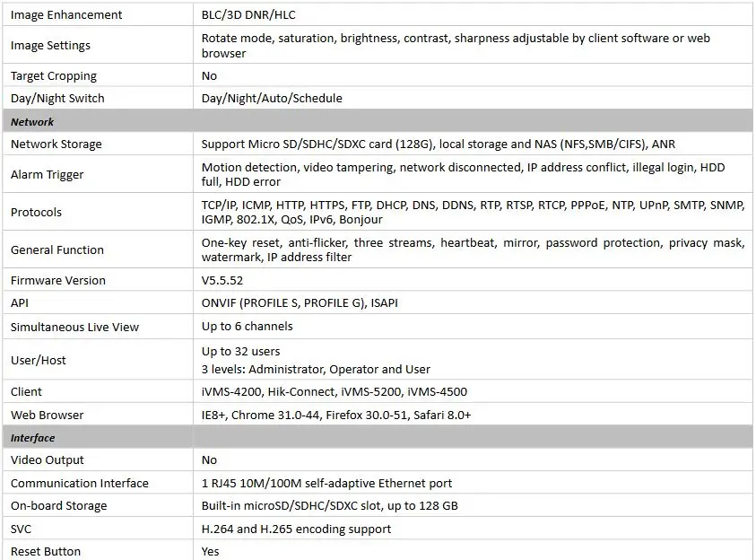Click the Micro SD/SDHC/SDXC card storage value
The image size is (756, 560).
[439, 144]
